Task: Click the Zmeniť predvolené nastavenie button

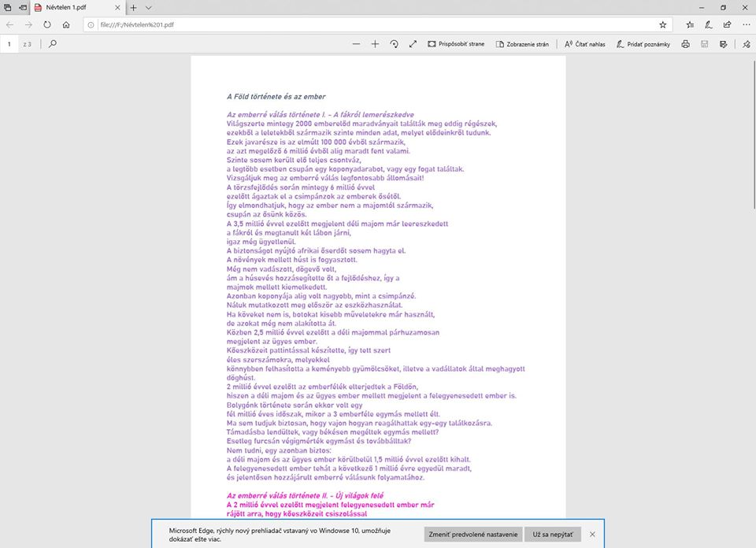Action: click(x=472, y=535)
